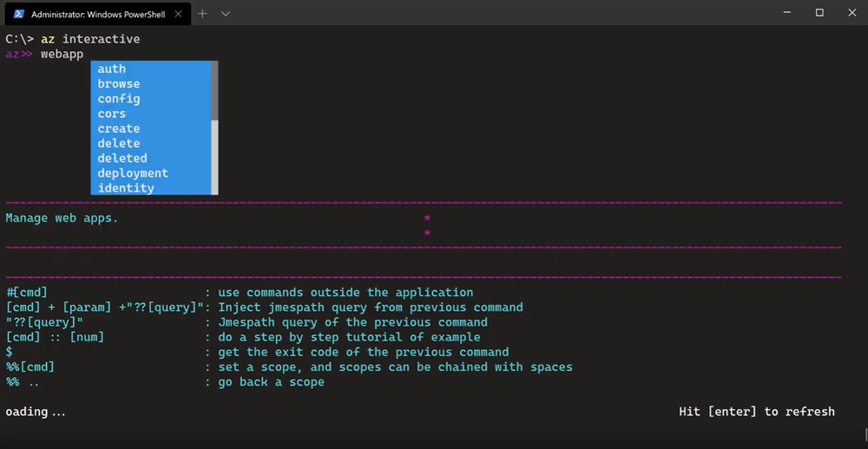This screenshot has width=868, height=449.
Task: Choose 'browse' in the suggestion list
Action: click(x=119, y=83)
